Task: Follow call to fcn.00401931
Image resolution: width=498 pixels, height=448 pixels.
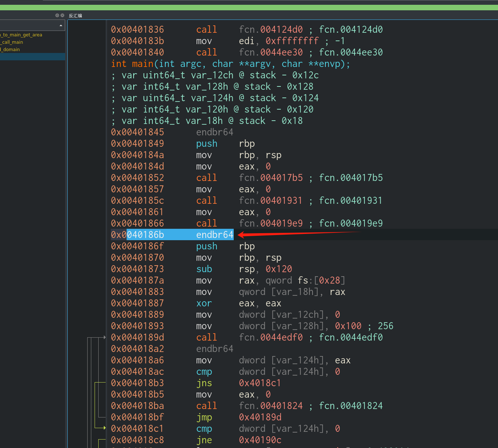Action: coord(271,200)
